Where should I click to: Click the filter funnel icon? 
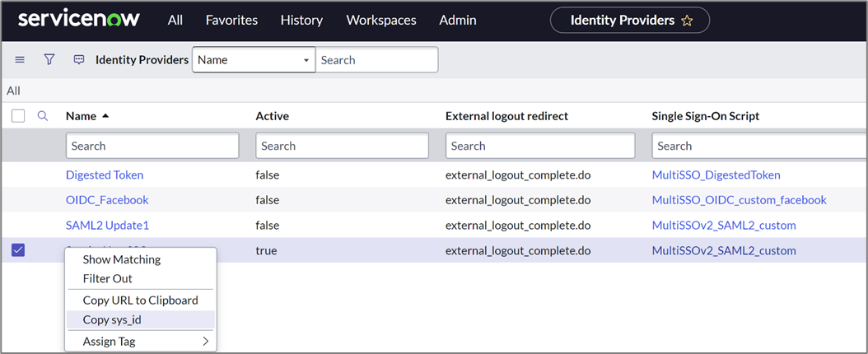[49, 60]
